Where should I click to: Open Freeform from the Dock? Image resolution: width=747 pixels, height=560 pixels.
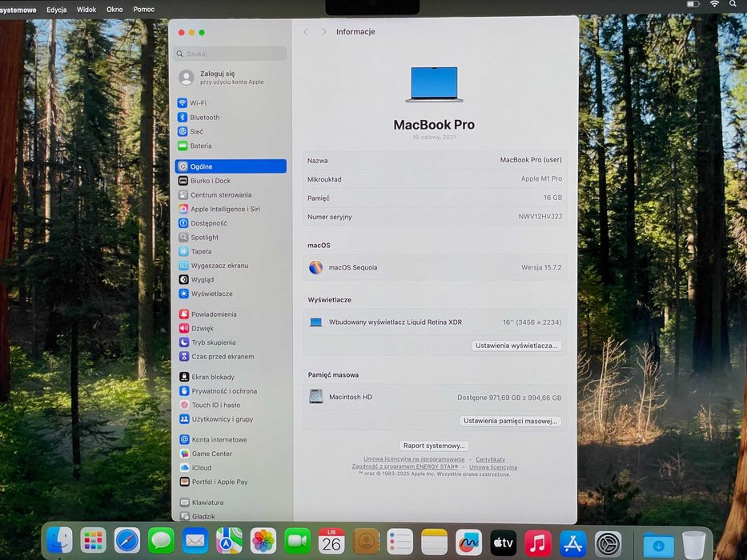(x=469, y=542)
